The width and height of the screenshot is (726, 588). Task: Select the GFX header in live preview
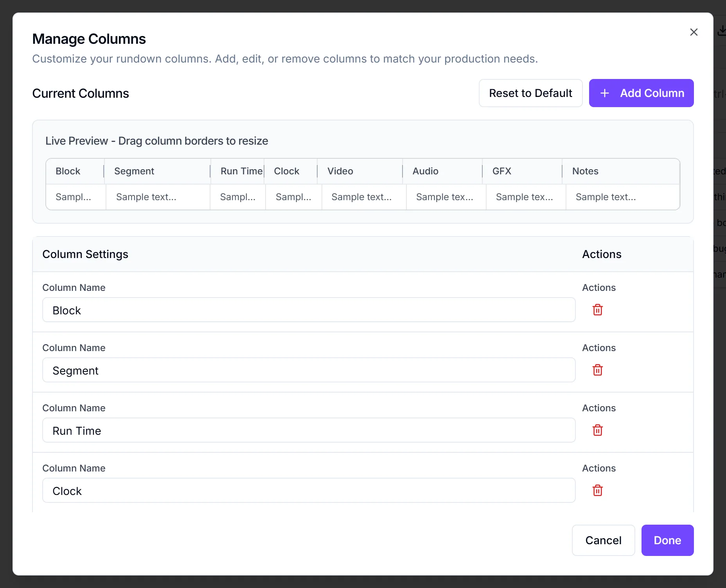[522, 171]
